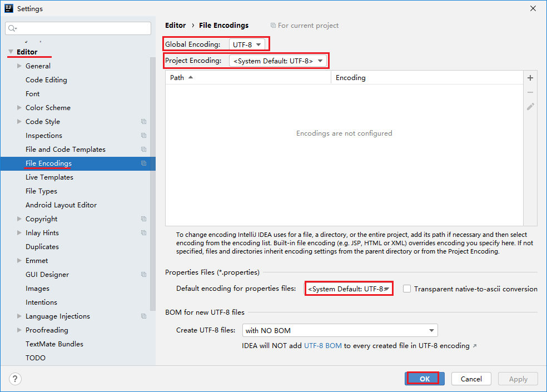Click the IntelliJ IDEA logo in title bar
The height and width of the screenshot is (392, 547).
[x=9, y=8]
